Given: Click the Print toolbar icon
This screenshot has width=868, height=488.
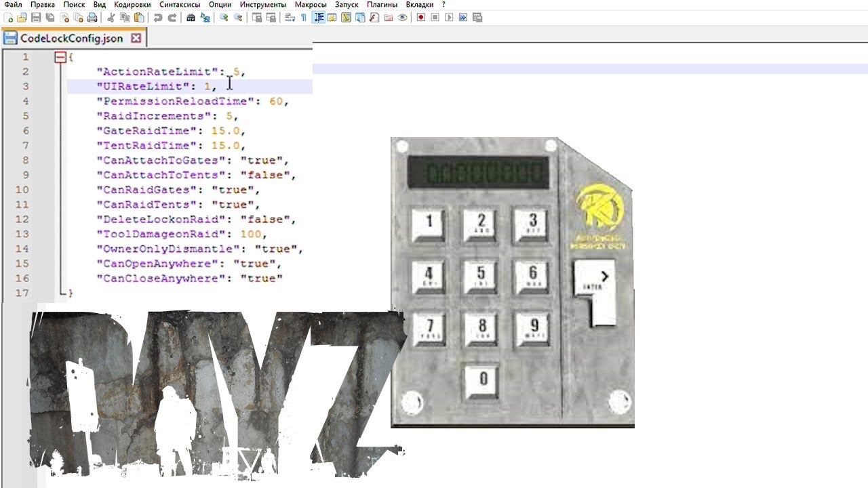Looking at the screenshot, I should [x=92, y=18].
